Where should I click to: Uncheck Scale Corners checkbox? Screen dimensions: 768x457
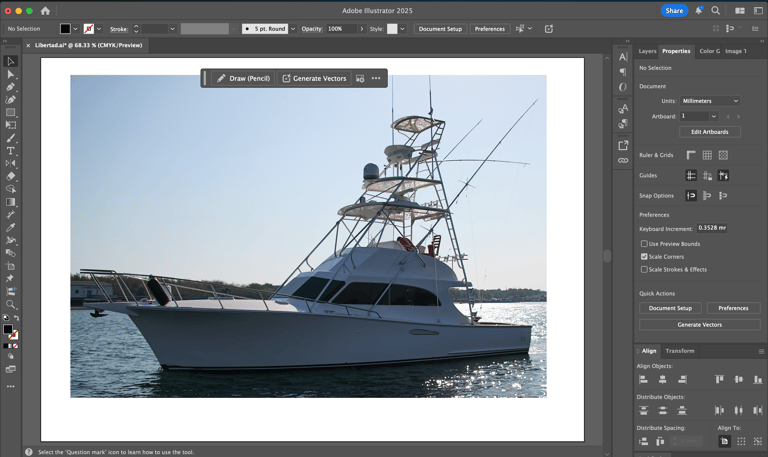click(x=644, y=256)
